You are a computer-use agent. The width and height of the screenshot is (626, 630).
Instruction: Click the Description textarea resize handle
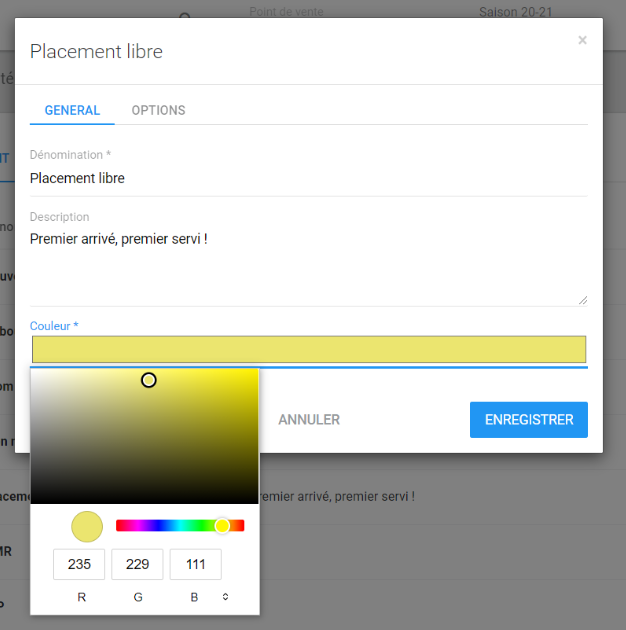pyautogui.click(x=582, y=299)
